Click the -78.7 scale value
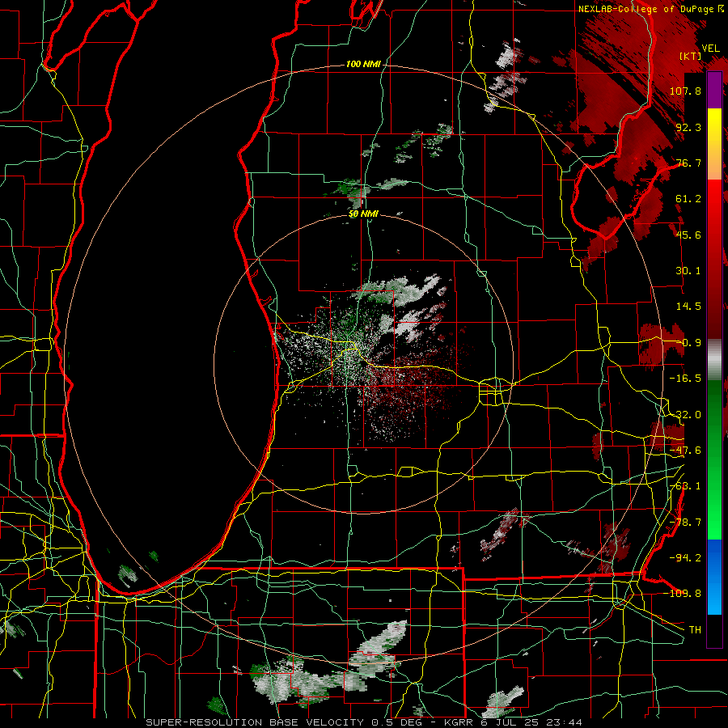 point(685,523)
